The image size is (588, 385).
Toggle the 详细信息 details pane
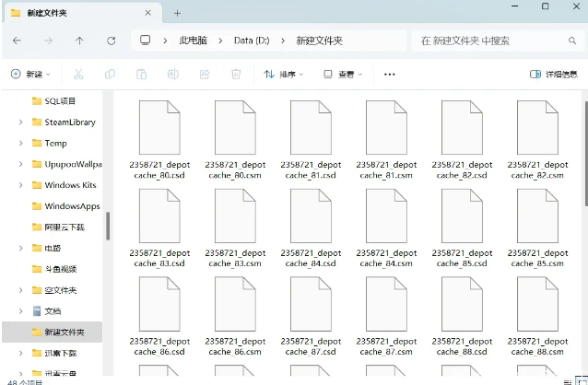(554, 75)
